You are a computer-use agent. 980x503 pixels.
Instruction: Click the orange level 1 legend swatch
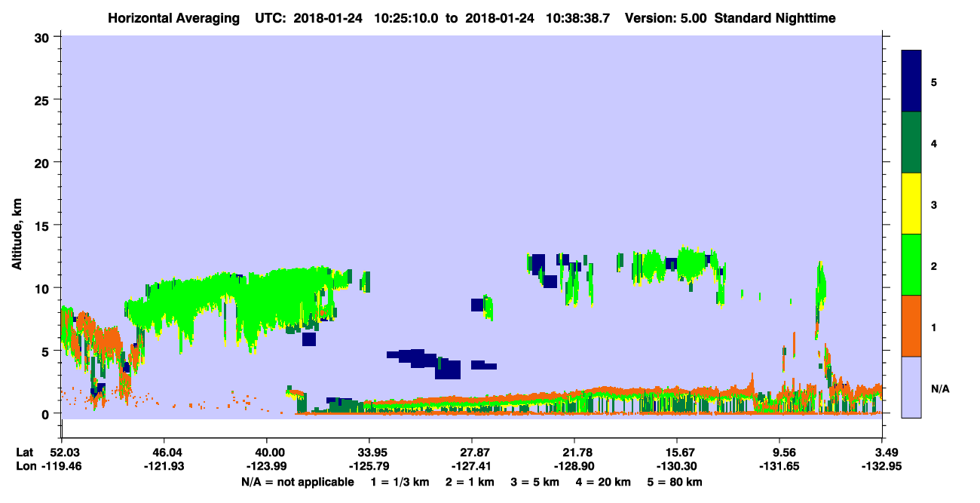911,326
